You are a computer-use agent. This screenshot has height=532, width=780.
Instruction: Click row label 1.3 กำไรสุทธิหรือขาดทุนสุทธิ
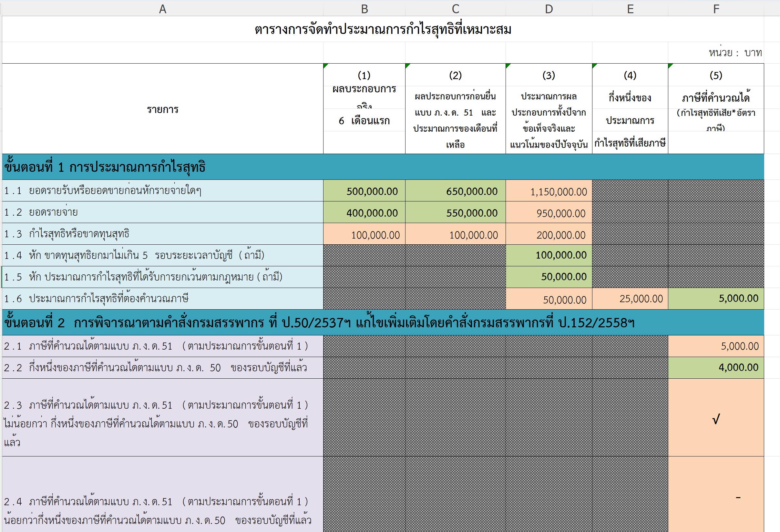pyautogui.click(x=162, y=234)
